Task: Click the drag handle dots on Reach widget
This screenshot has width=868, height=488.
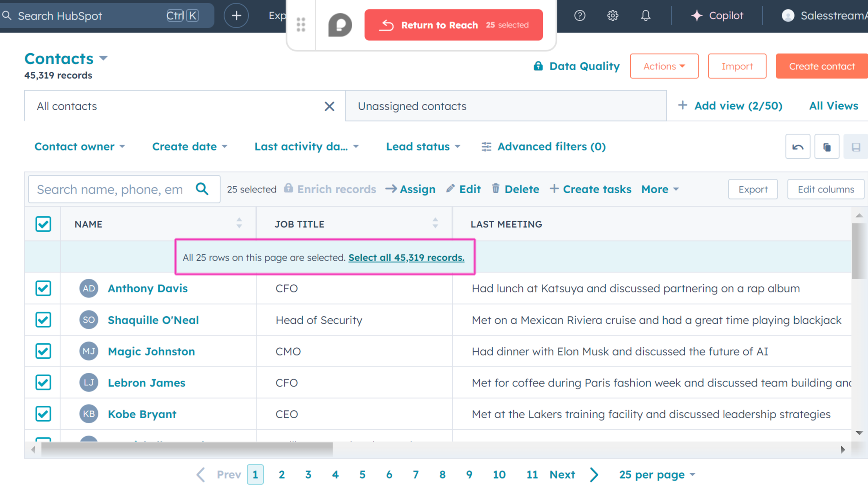Action: [x=301, y=25]
